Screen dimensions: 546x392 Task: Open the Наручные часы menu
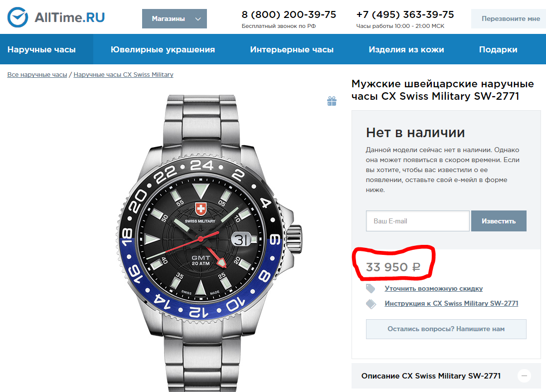pyautogui.click(x=41, y=49)
